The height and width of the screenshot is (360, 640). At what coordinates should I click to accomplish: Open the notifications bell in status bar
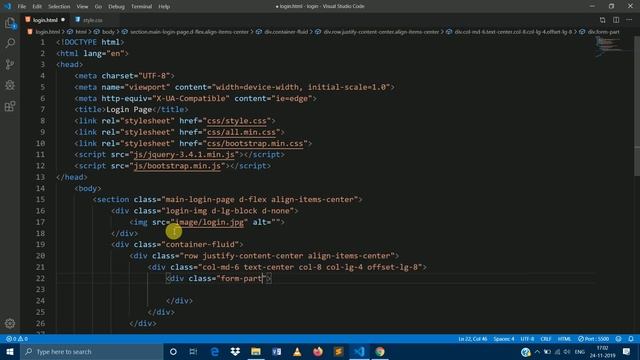[x=631, y=339]
